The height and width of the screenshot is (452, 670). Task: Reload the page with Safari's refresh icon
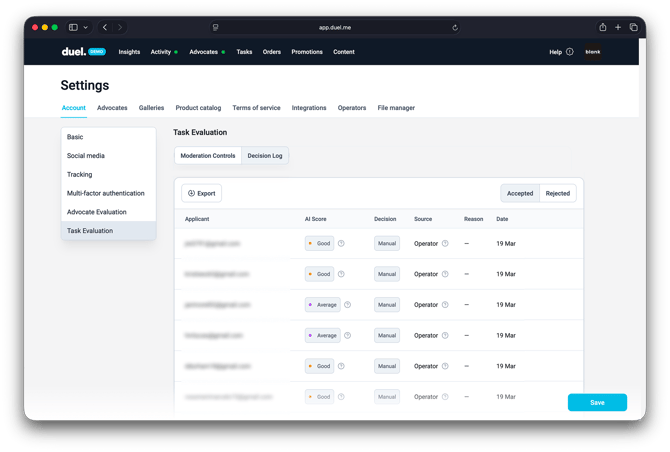click(x=455, y=28)
